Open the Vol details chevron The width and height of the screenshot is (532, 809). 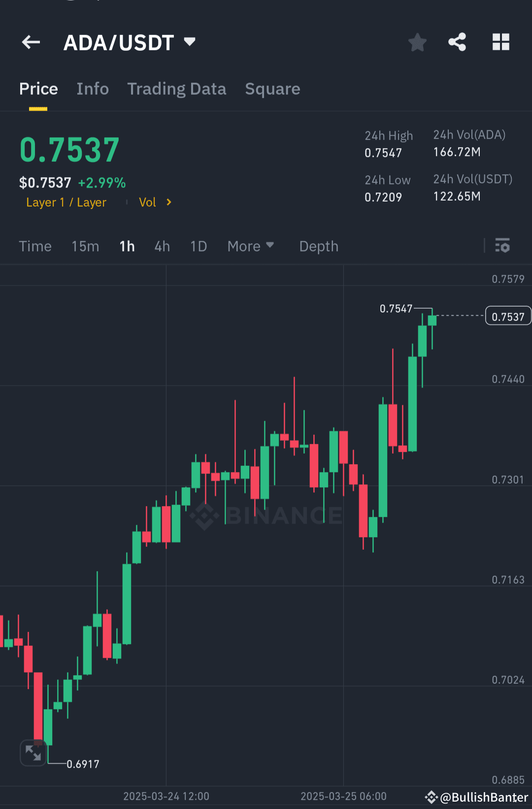click(155, 202)
